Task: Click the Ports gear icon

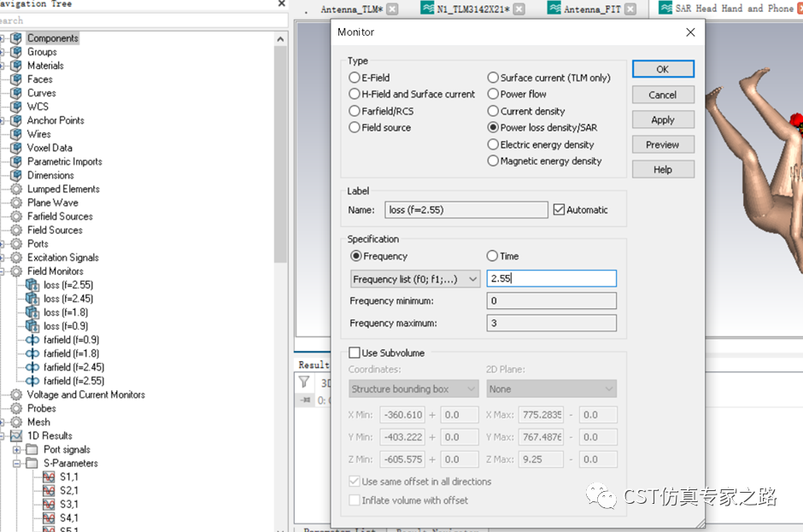Action: 16,243
